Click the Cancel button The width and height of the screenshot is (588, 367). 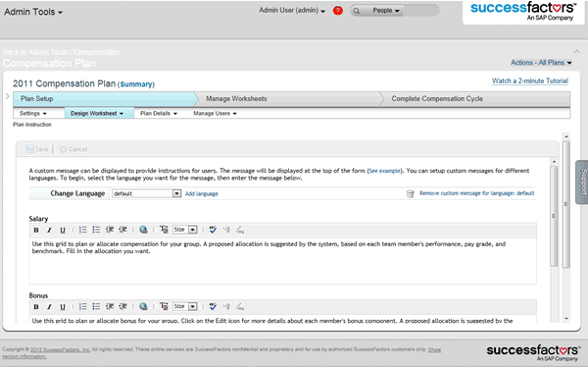pyautogui.click(x=73, y=149)
